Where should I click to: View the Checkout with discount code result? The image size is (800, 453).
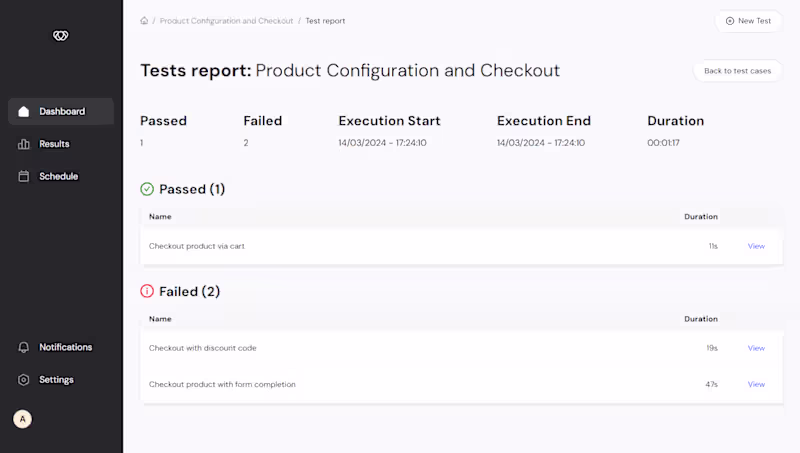[x=756, y=348]
